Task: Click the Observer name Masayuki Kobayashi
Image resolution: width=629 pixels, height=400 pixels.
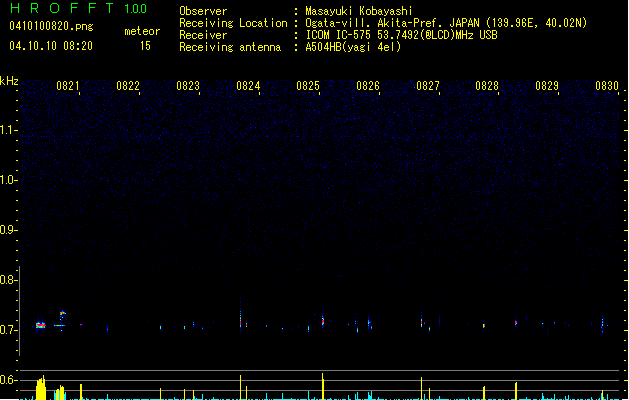Action: 359,11
